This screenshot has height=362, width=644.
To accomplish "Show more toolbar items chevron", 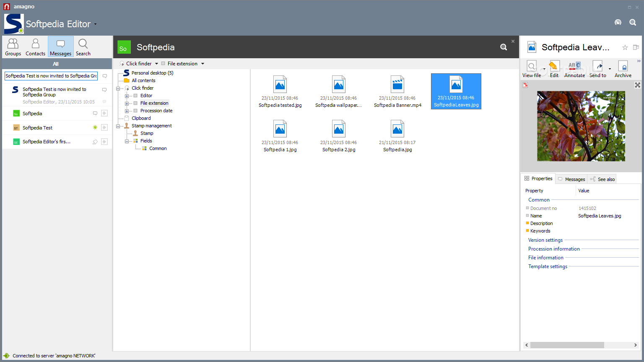I will click(639, 61).
